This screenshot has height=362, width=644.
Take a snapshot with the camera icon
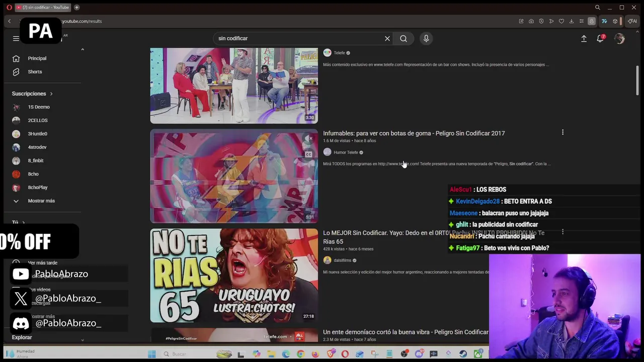(531, 21)
